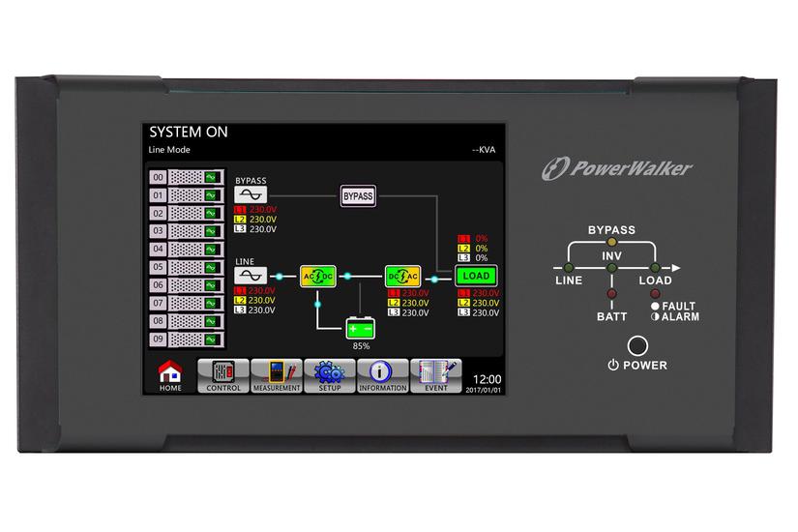Viewport: 798px width, 532px height.
Task: Tap the BYPASS LED indicator
Action: pos(611,242)
